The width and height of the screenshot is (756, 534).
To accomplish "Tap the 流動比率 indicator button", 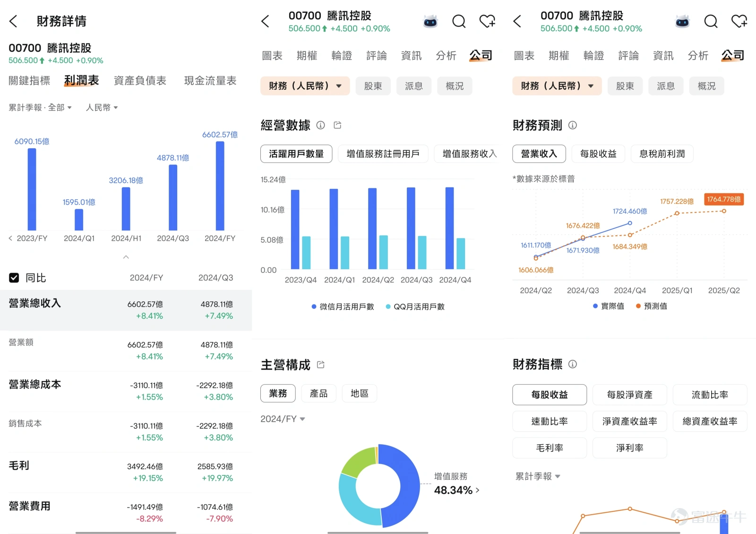I will 710,394.
